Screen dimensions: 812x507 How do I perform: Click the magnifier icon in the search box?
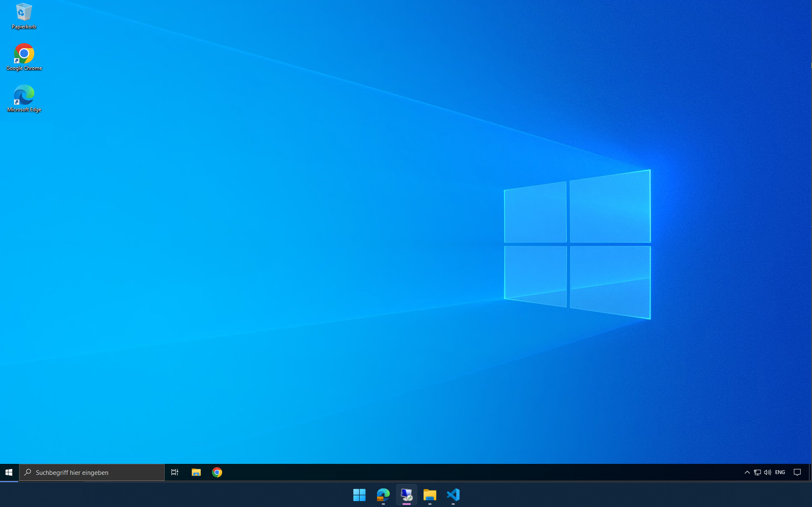(x=28, y=472)
